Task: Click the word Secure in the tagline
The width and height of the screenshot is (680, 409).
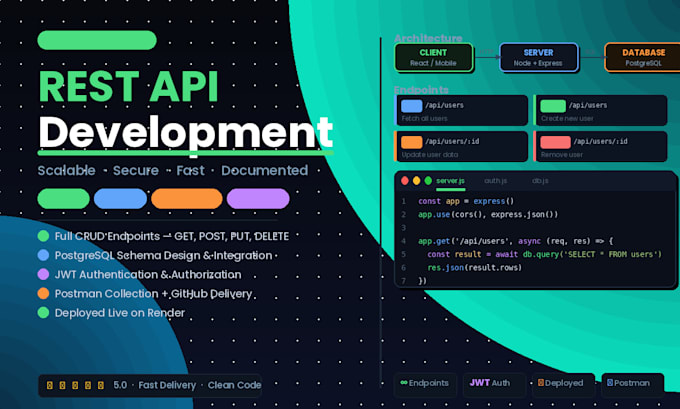Action: click(136, 170)
